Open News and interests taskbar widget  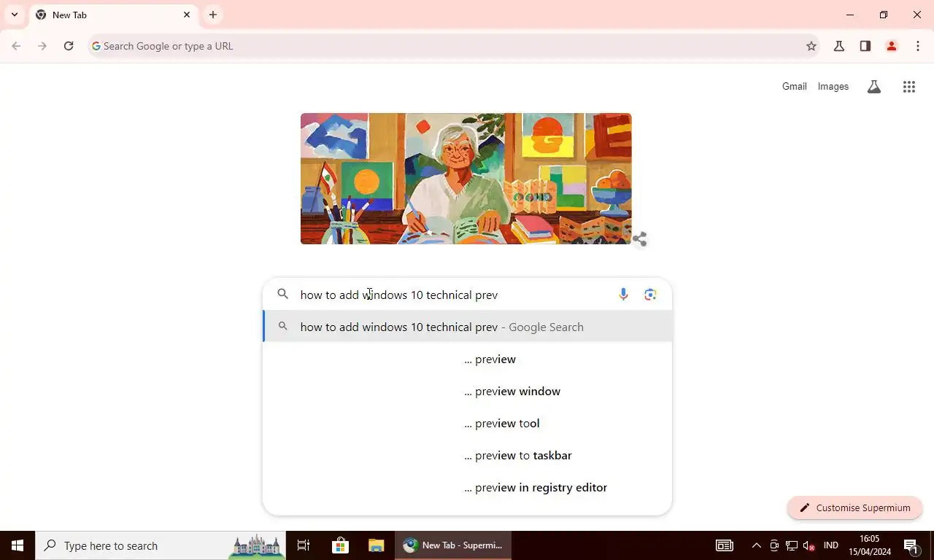[x=724, y=545]
